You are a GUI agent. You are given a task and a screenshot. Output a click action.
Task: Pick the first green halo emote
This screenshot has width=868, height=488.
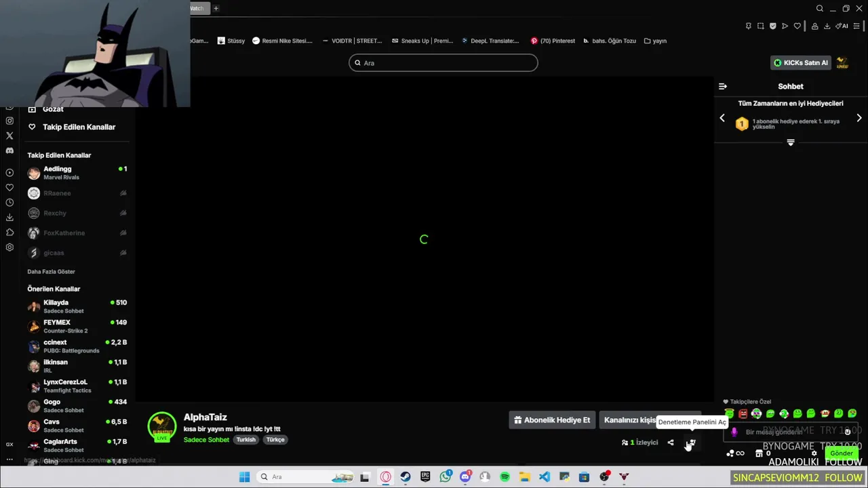(x=729, y=413)
